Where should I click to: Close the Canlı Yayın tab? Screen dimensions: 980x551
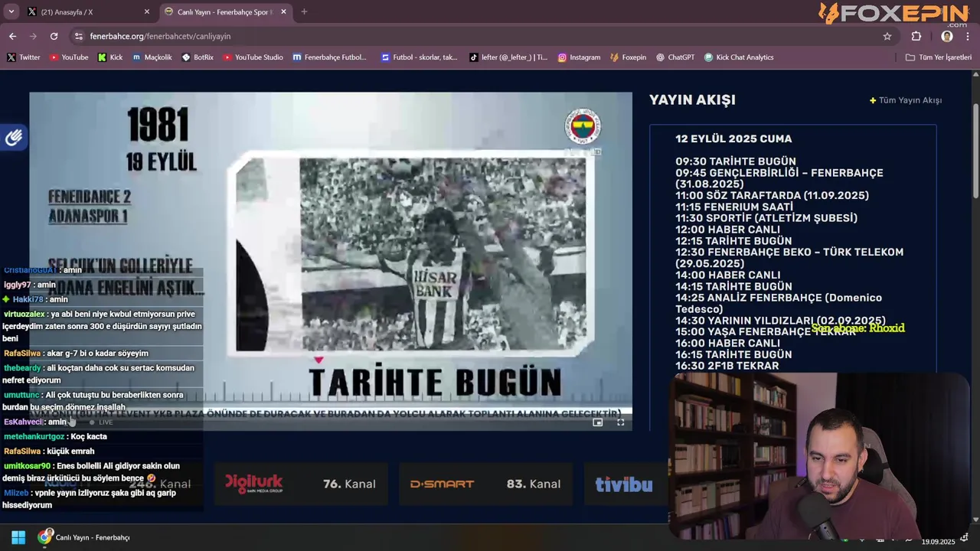coord(283,11)
